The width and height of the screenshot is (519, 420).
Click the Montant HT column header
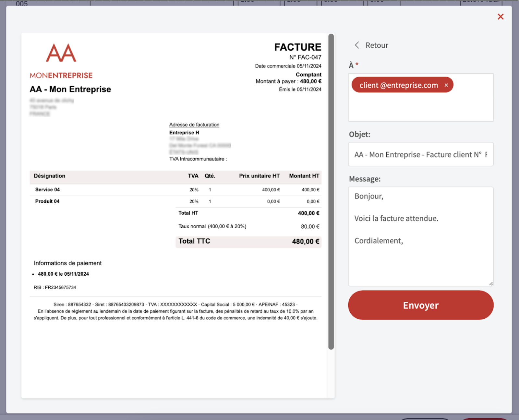304,176
